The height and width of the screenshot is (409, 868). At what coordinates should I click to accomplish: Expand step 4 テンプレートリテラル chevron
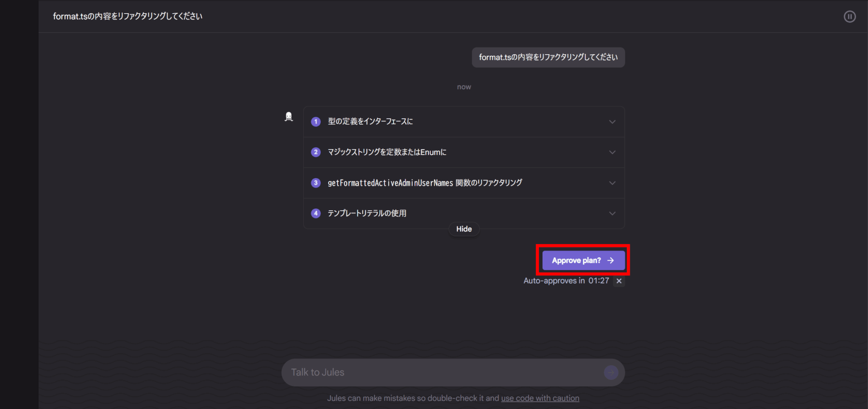coord(612,213)
